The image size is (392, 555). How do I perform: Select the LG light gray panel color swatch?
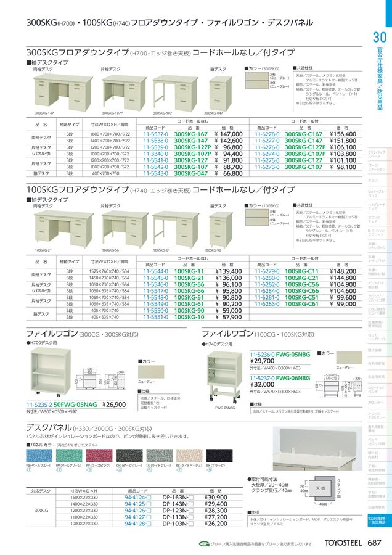click(159, 456)
